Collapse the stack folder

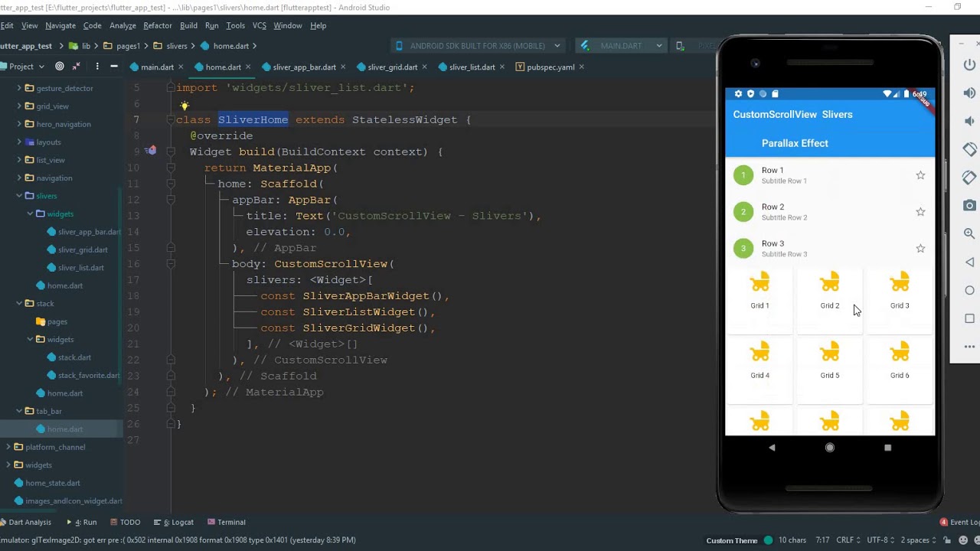click(19, 304)
